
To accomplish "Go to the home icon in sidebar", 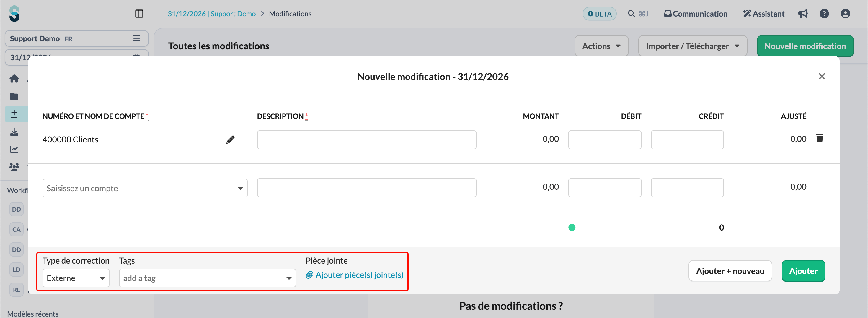I will point(14,79).
